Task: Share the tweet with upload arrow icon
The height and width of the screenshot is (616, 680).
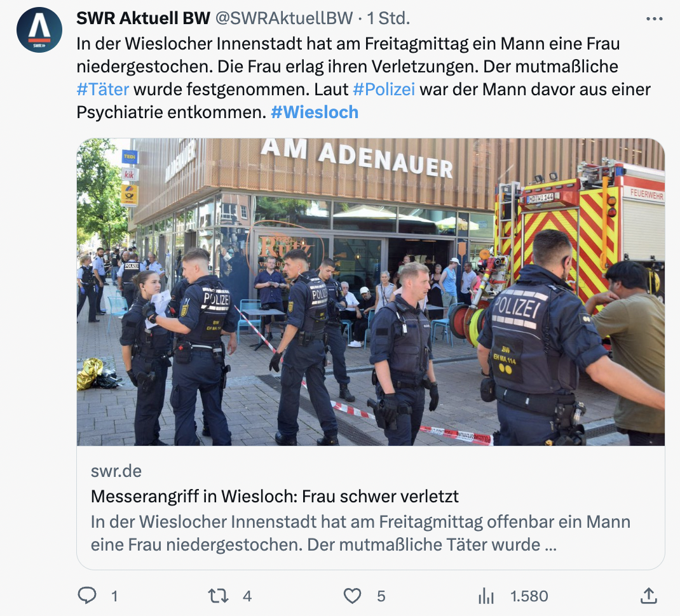Action: tap(648, 596)
